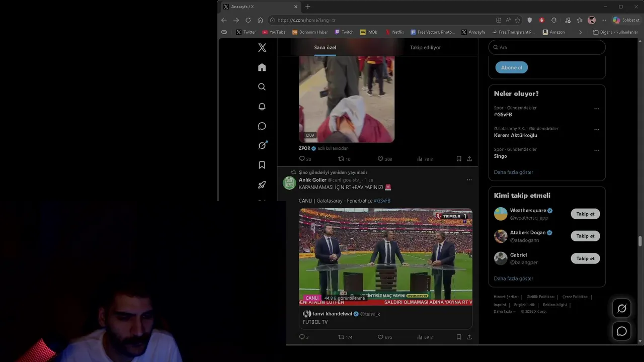
Task: Open the floating messages button at bottom right
Action: coord(622,331)
